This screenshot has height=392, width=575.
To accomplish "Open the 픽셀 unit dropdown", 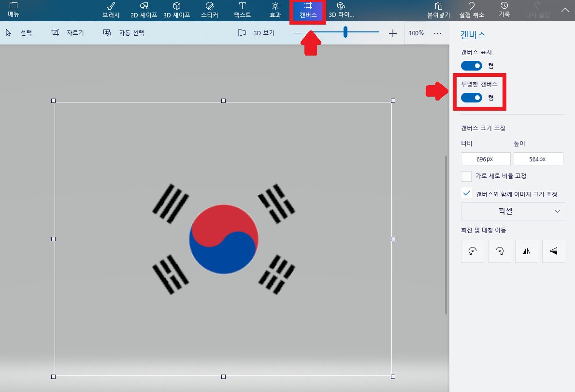I will 513,211.
